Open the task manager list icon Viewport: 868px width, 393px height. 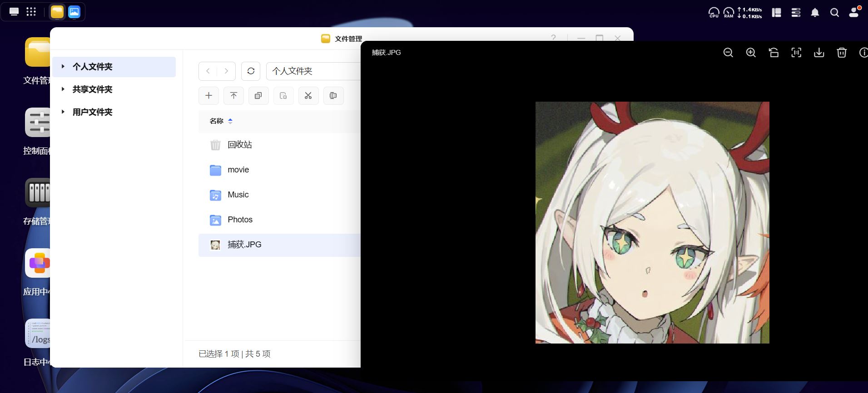pyautogui.click(x=796, y=13)
